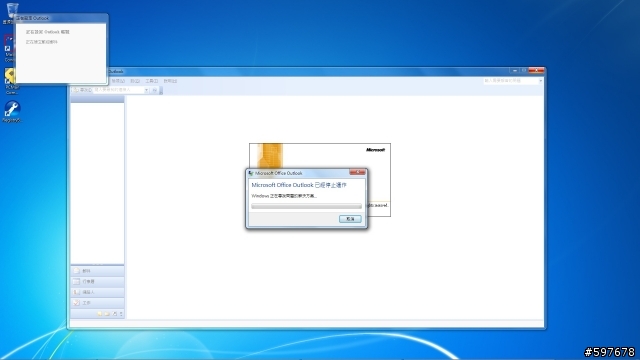The height and width of the screenshot is (360, 640).
Task: Open the 連絡人 (Contacts) navigation button
Action: pos(97,292)
